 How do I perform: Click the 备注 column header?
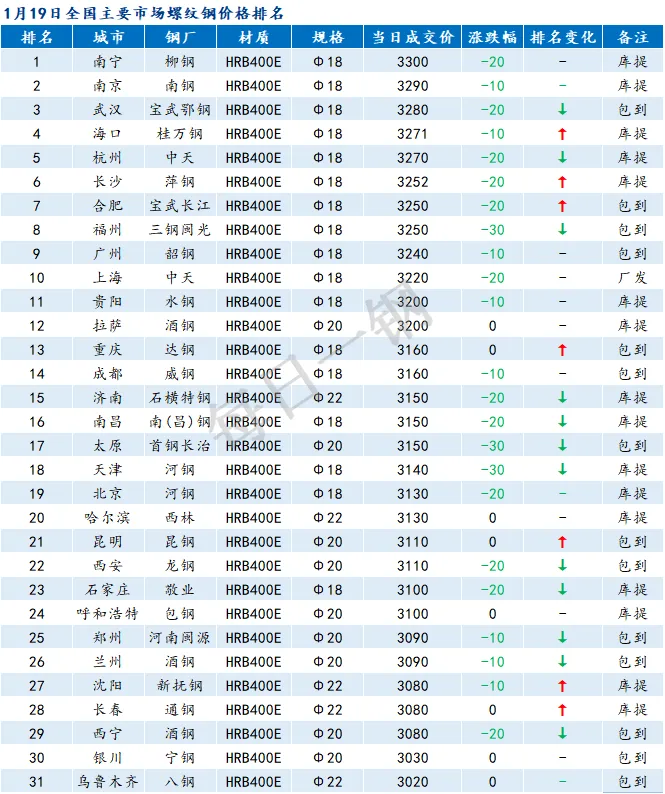(x=633, y=37)
